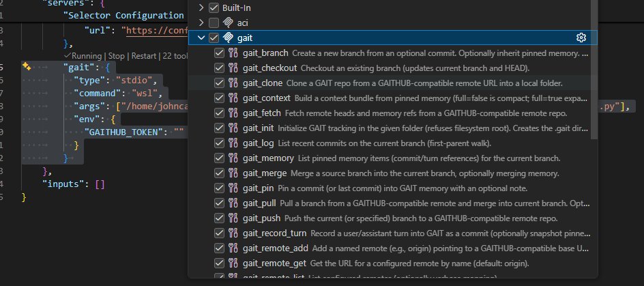644x286 pixels.
Task: Select the gait_merge tool name
Action: point(265,173)
